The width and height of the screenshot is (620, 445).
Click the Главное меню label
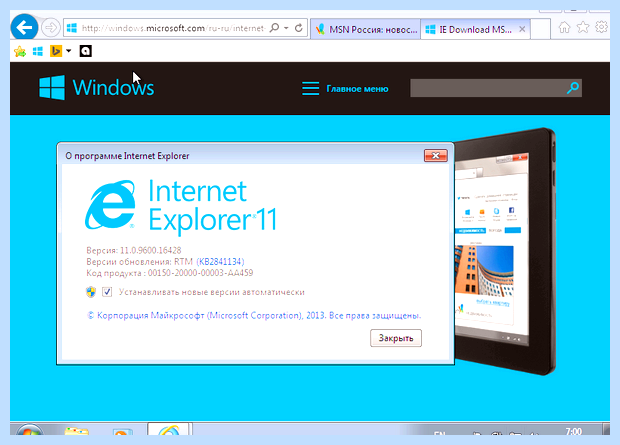[357, 89]
